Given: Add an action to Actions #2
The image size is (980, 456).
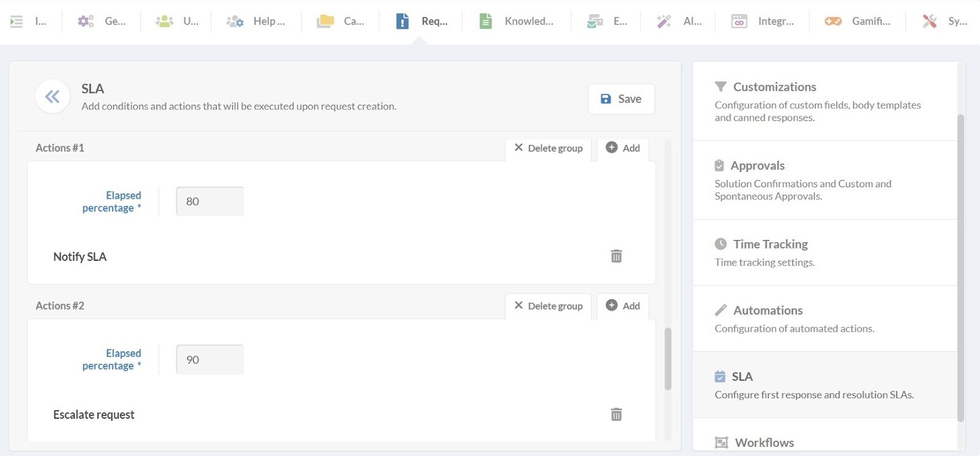Looking at the screenshot, I should click(623, 306).
